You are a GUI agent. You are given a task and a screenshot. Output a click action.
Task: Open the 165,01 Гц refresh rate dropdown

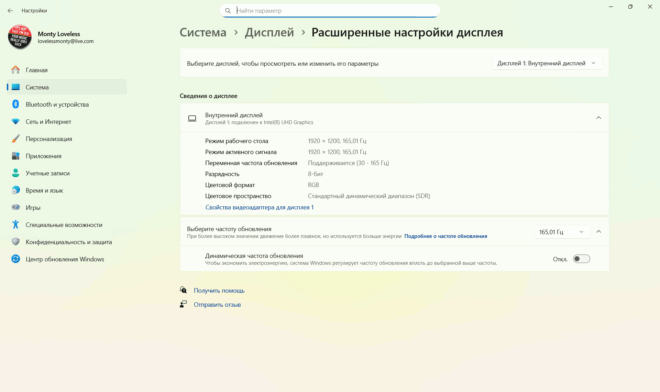tap(561, 232)
